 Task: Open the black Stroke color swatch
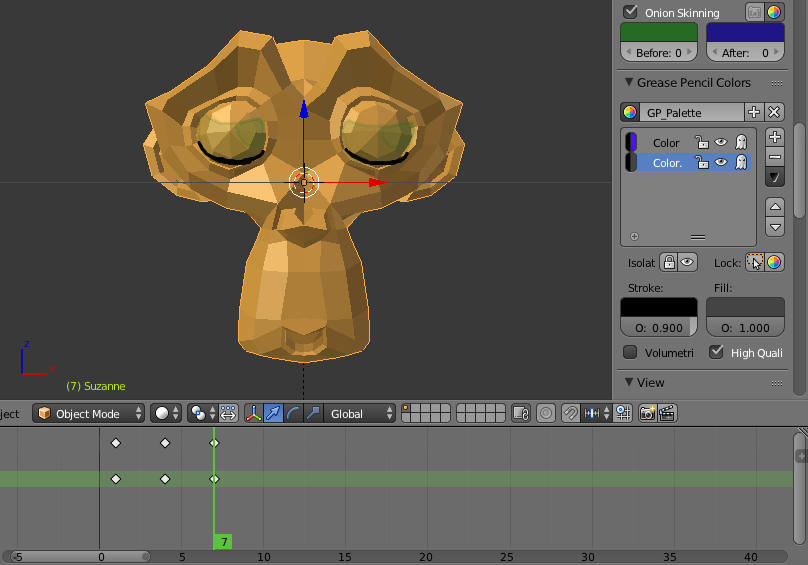[x=659, y=307]
